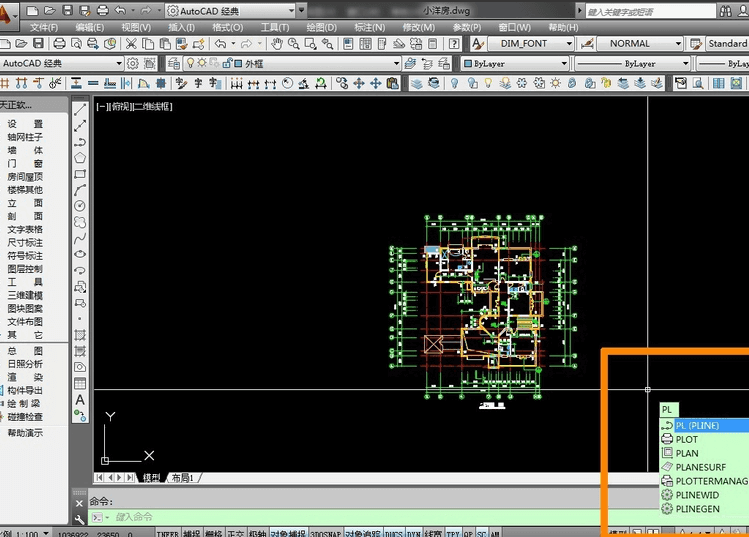This screenshot has width=749, height=537.
Task: Open ByLayer color dropdown
Action: pos(564,63)
